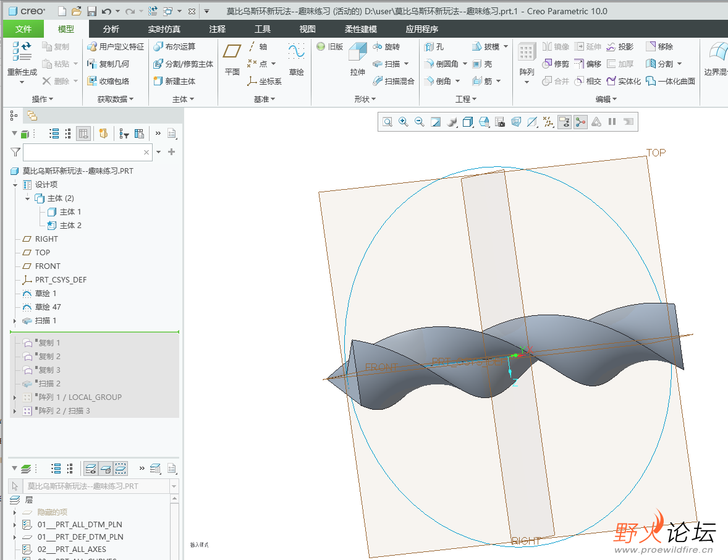Select the Draft (拔模) tool
Viewport: 728px width, 560px height.
(x=486, y=46)
